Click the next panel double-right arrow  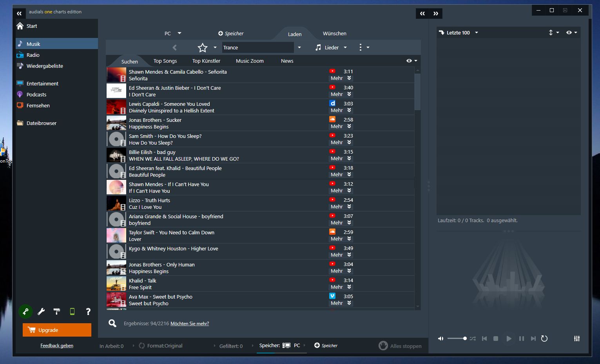click(x=436, y=13)
